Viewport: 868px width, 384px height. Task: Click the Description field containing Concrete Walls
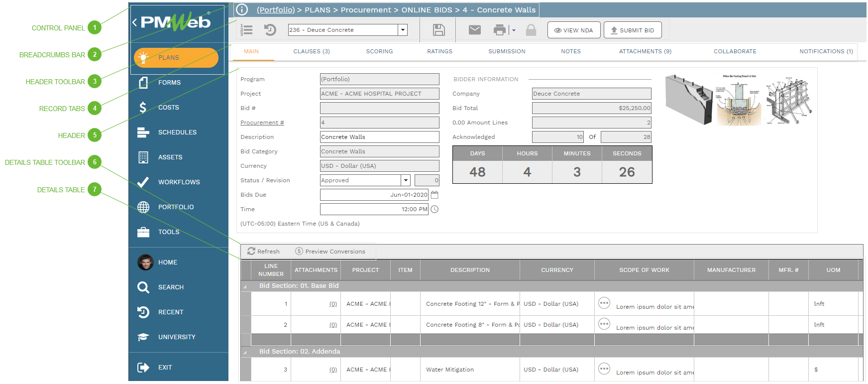click(x=379, y=137)
